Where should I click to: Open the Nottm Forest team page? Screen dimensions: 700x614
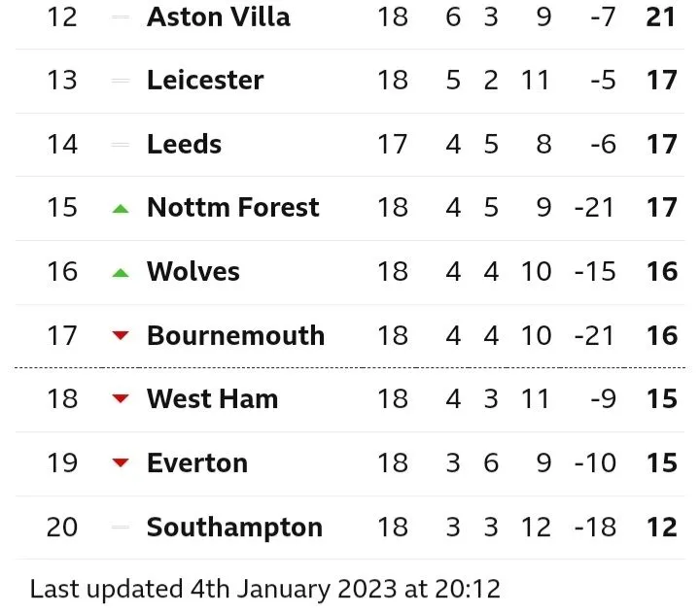tap(232, 207)
